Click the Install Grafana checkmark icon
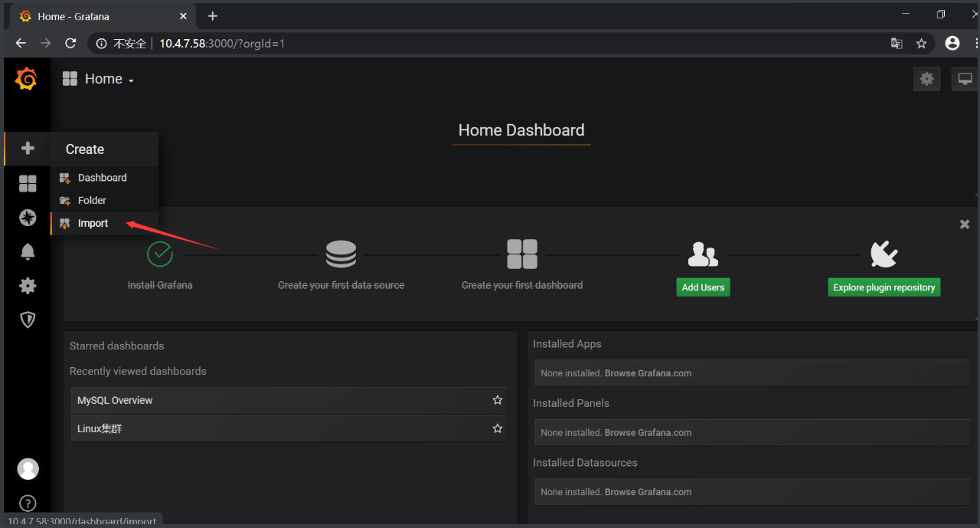Image resolution: width=980 pixels, height=528 pixels. tap(160, 254)
